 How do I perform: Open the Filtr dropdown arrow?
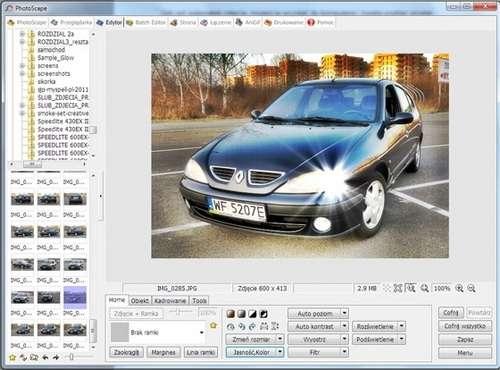[344, 352]
